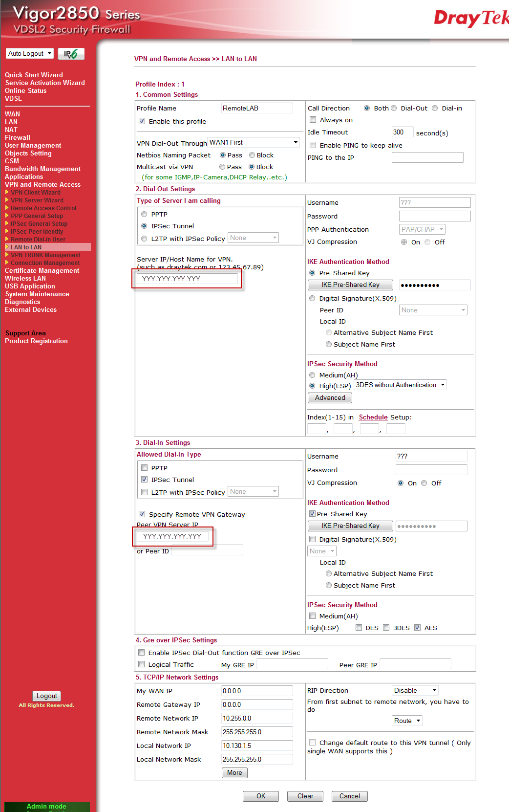Screen dimensions: 509x812
Task: Select PPTP as dial-out server type
Action: tap(144, 214)
